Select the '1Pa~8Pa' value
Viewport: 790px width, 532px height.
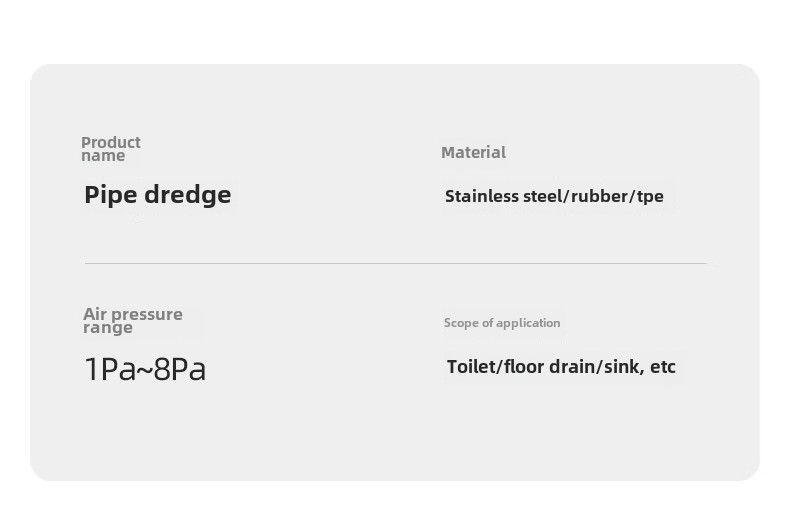(x=145, y=369)
